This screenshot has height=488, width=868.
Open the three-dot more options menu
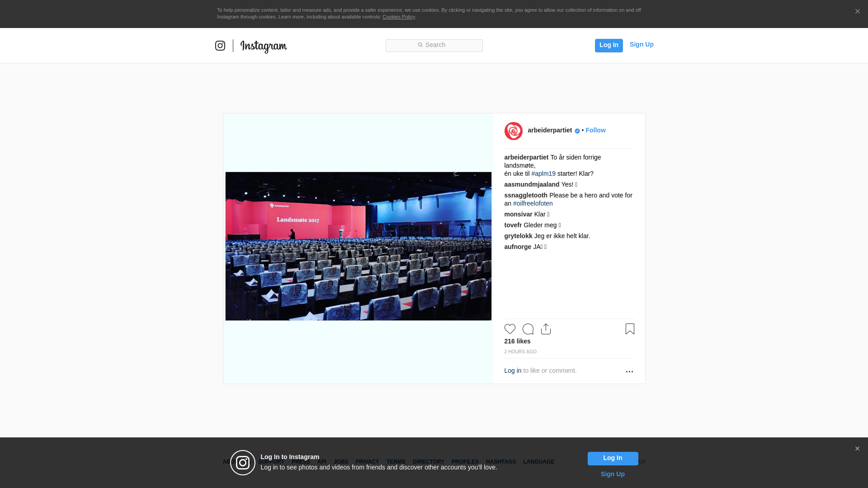pyautogui.click(x=629, y=371)
